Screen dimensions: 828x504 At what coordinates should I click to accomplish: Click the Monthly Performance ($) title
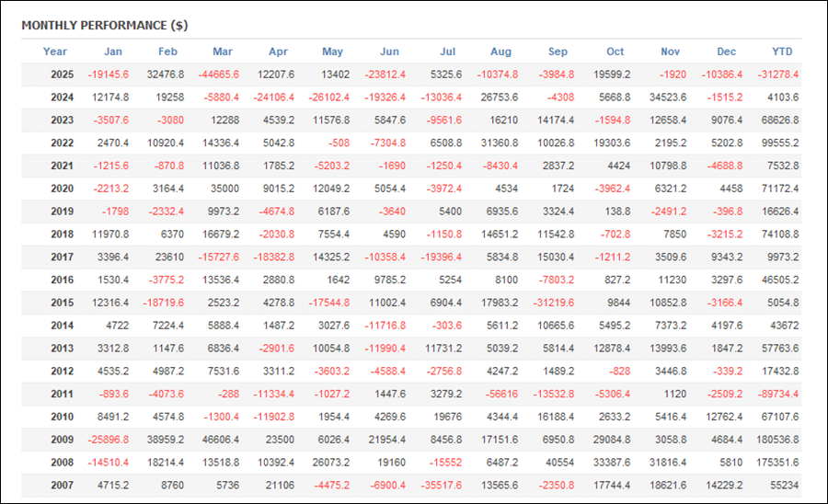coord(104,25)
